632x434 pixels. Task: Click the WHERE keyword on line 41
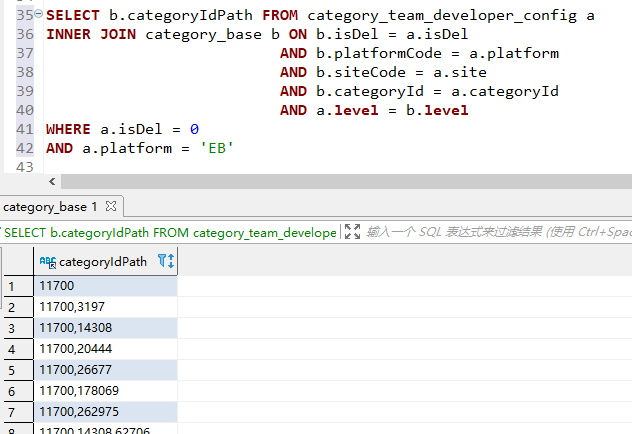point(68,129)
